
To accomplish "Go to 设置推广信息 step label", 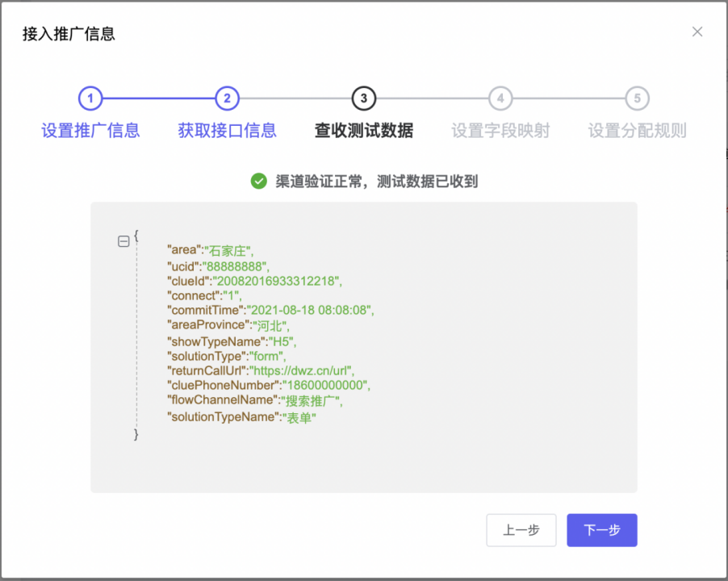I will pyautogui.click(x=90, y=131).
